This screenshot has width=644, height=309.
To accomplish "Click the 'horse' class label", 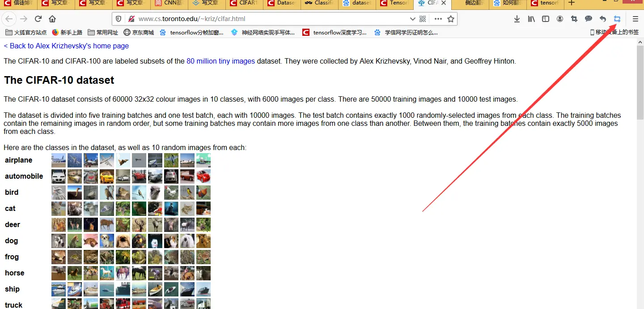I will pos(15,273).
